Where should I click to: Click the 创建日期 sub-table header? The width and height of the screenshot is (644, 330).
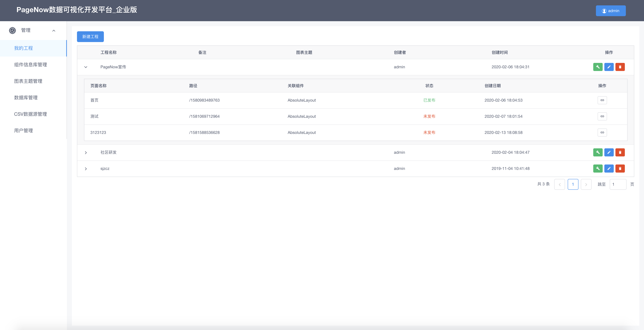pyautogui.click(x=493, y=86)
